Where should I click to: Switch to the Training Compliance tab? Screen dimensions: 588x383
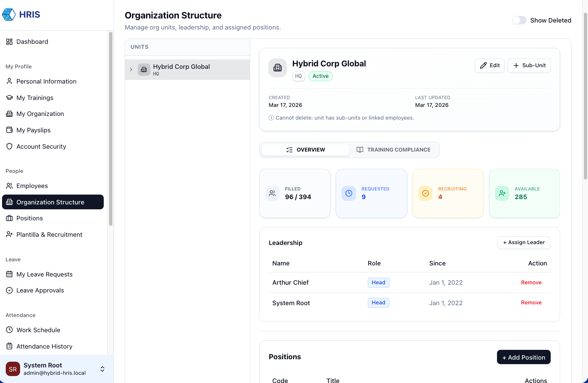tap(394, 150)
